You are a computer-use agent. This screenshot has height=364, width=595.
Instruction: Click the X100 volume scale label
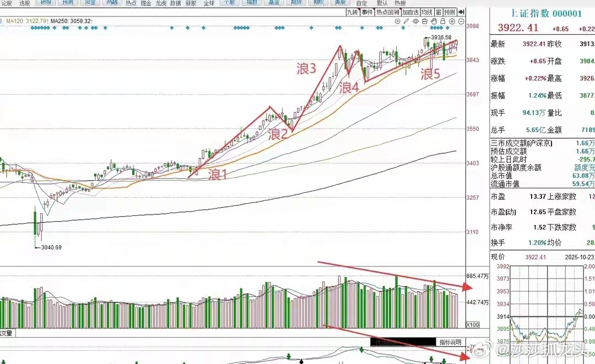[473, 324]
